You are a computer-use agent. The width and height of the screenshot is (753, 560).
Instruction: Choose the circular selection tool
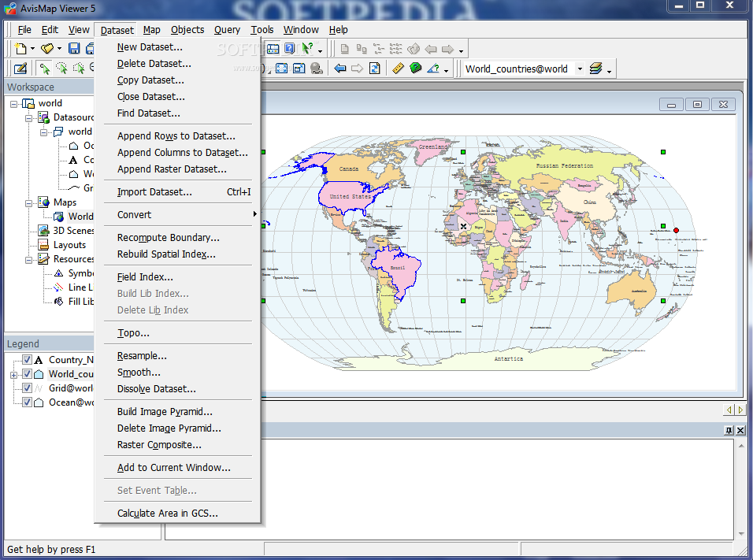(x=61, y=69)
